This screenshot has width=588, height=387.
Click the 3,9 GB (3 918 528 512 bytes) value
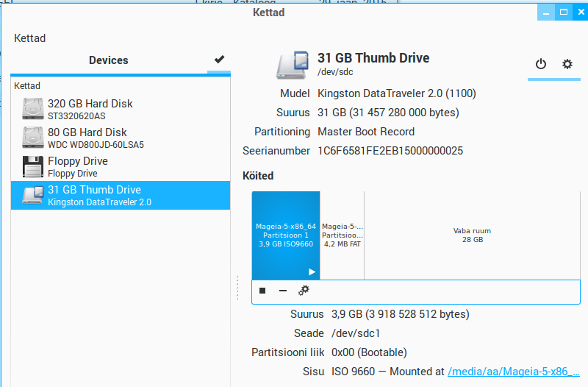pos(401,314)
